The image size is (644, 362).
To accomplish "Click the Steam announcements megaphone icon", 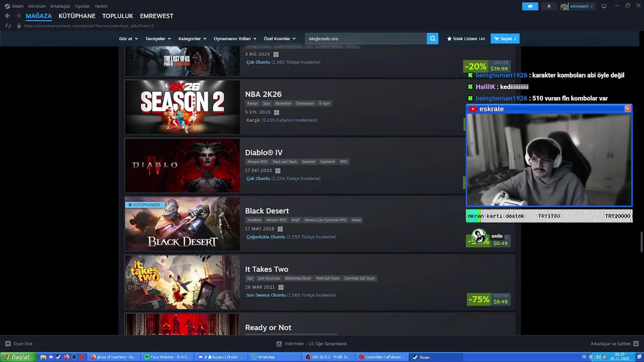I will click(530, 7).
